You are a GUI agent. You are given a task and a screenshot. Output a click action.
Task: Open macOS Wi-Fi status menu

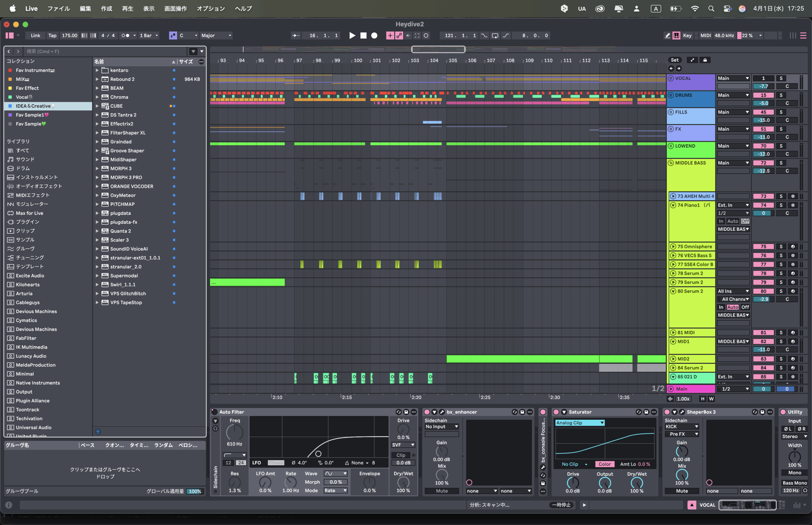pos(695,9)
